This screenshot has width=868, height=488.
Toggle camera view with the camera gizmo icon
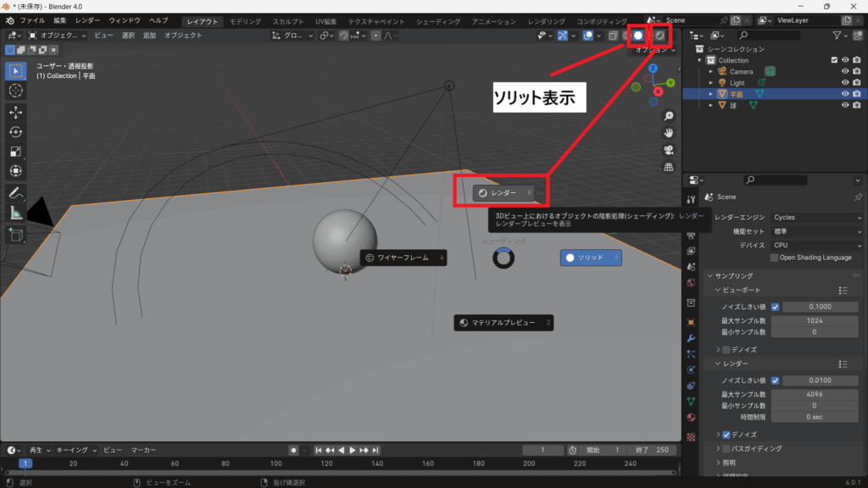669,150
